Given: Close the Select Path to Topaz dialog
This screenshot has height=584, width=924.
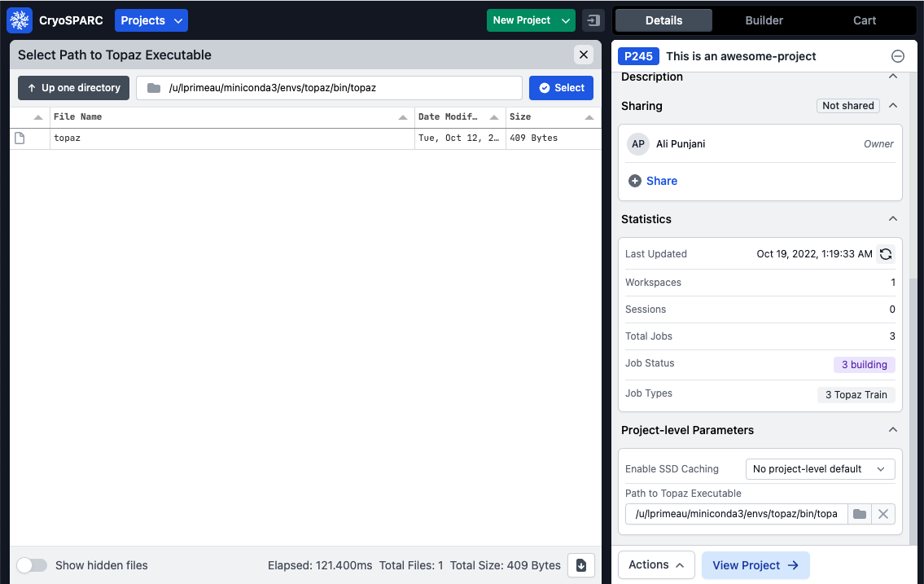Looking at the screenshot, I should (584, 55).
